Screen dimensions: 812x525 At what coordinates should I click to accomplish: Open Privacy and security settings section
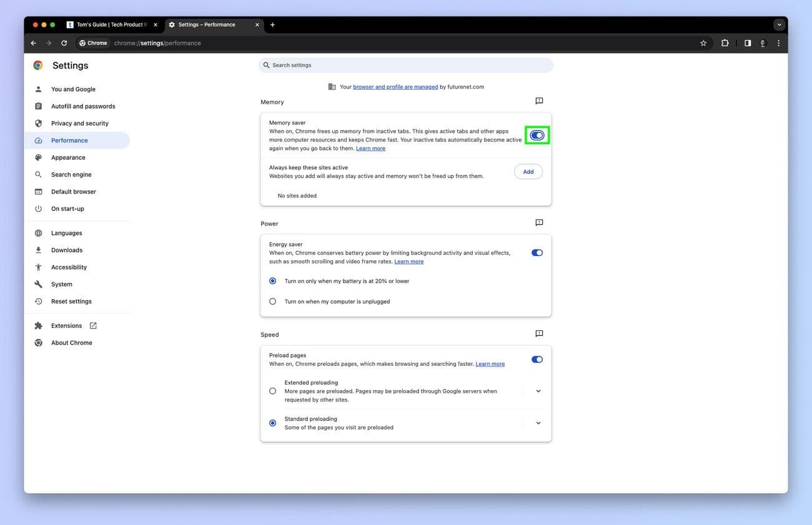click(x=79, y=124)
